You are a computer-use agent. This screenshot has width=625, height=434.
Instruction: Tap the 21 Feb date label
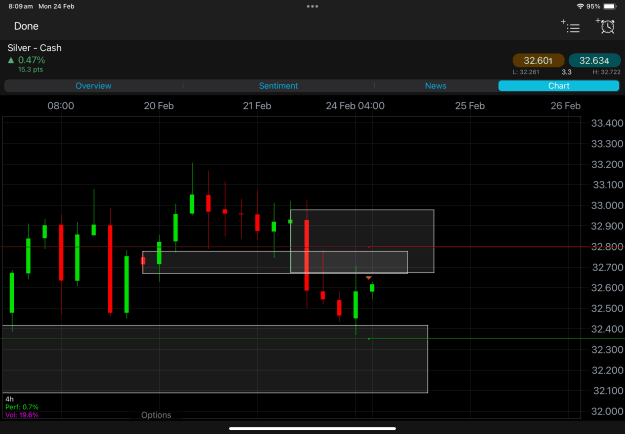(x=257, y=106)
